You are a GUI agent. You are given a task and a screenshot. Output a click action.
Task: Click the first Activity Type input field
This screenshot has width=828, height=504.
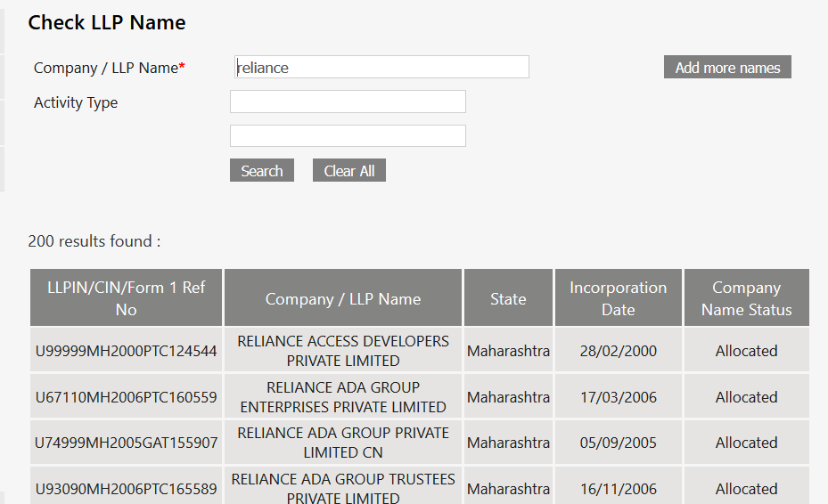pos(348,102)
